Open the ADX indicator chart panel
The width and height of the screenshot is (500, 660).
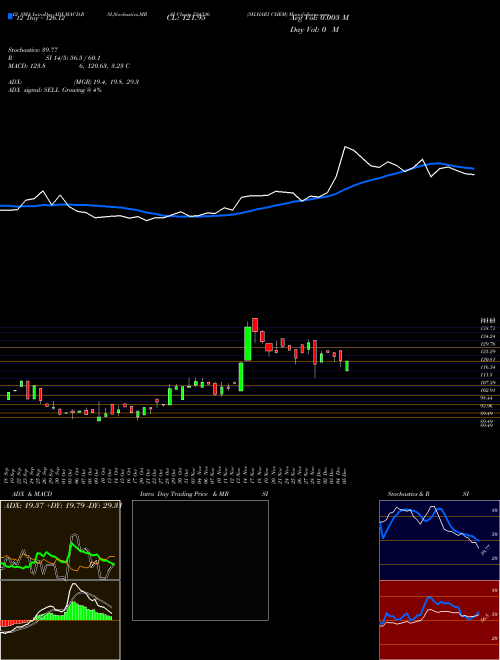(60, 540)
